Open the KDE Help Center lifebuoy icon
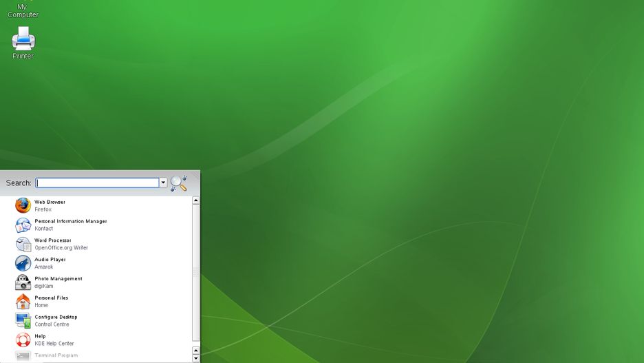Viewport: 644px width, 363px height. pyautogui.click(x=23, y=340)
